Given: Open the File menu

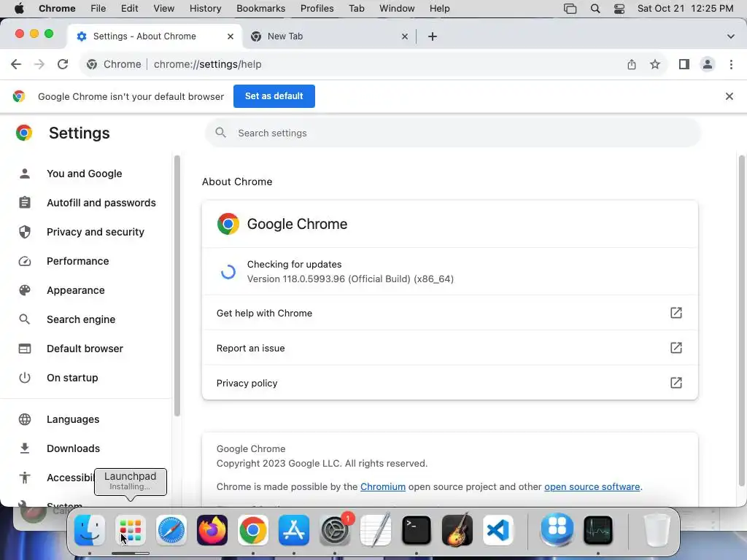Looking at the screenshot, I should coord(98,9).
